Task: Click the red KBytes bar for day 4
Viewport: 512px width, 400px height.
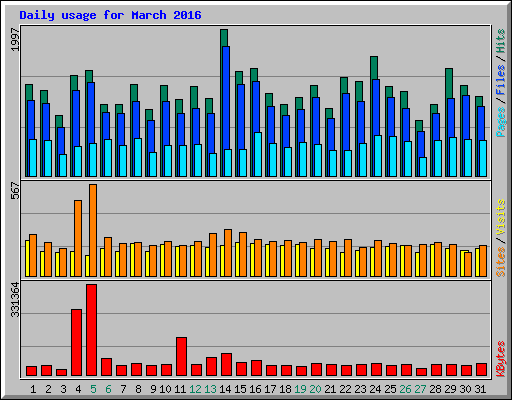Action: pos(76,343)
